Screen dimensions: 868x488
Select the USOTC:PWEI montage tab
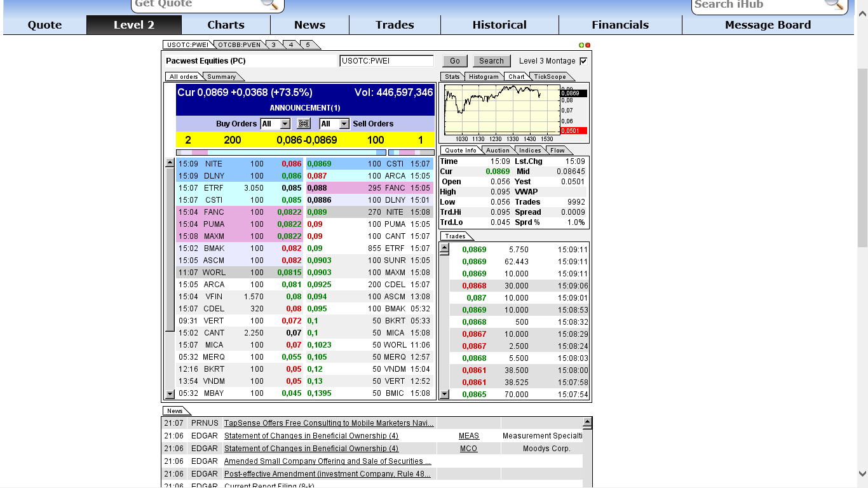coord(187,45)
